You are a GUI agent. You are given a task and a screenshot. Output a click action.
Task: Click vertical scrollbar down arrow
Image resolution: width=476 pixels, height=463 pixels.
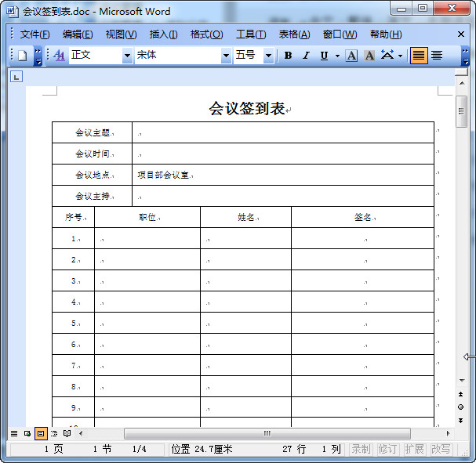coord(462,380)
